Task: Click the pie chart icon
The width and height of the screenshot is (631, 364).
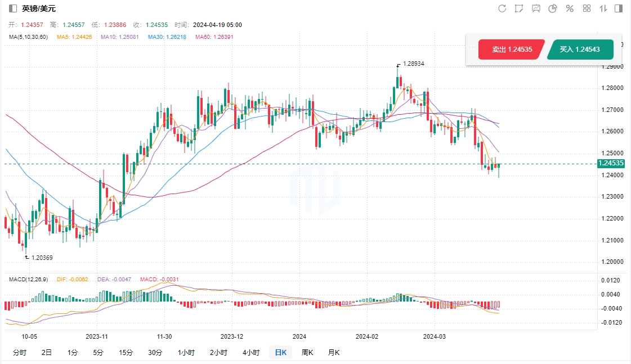Action: pos(553,8)
